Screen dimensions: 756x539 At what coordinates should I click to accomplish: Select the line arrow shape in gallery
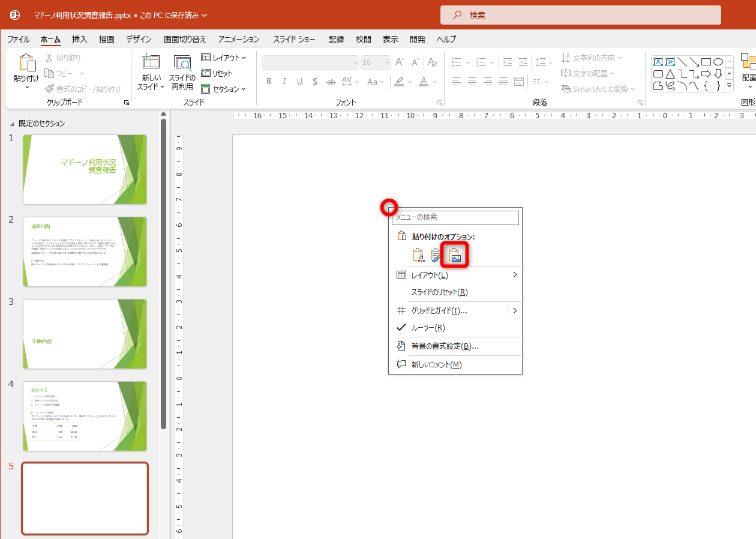(x=694, y=62)
